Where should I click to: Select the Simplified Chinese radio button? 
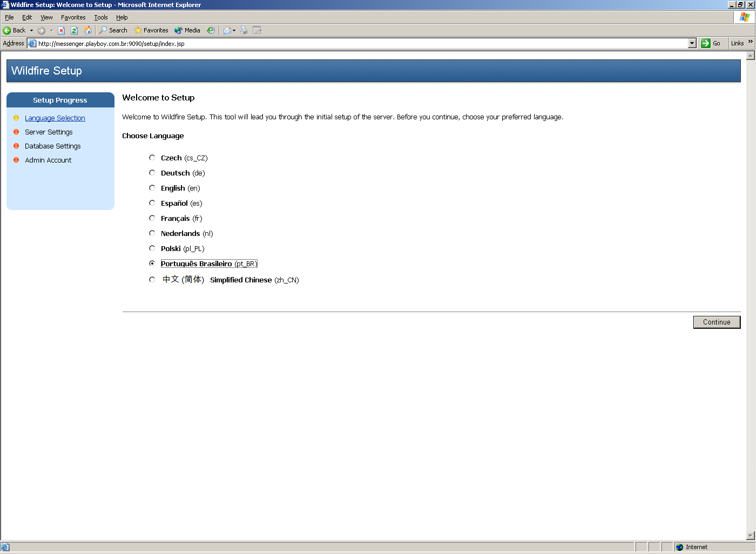pyautogui.click(x=152, y=280)
